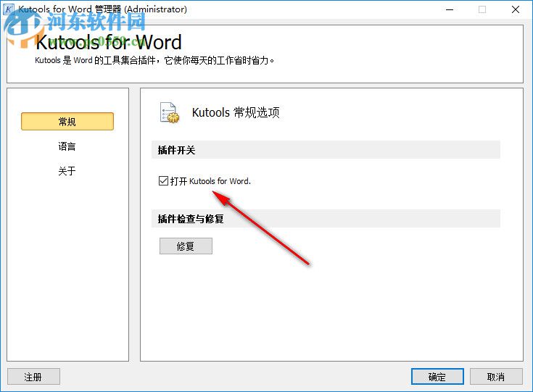533x392 pixels.
Task: Click the Kutools 常规选项 heading text
Action: point(236,112)
